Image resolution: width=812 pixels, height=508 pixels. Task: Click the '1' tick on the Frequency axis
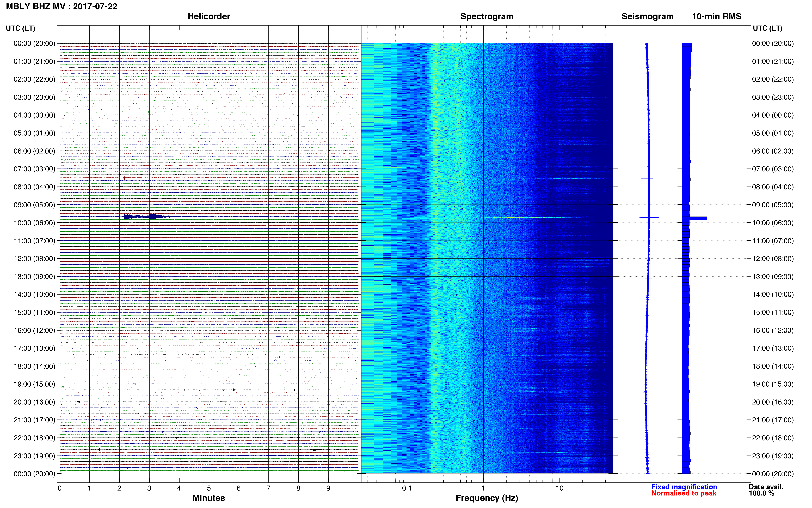point(483,488)
